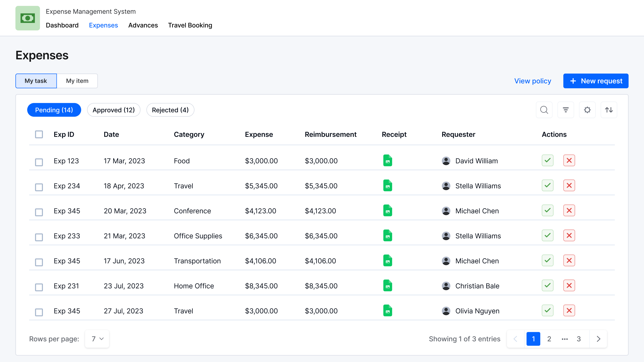Reject the Conference expense

tap(569, 210)
